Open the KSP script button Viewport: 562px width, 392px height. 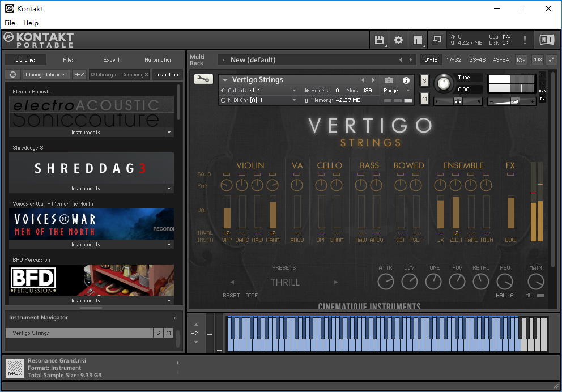(521, 60)
